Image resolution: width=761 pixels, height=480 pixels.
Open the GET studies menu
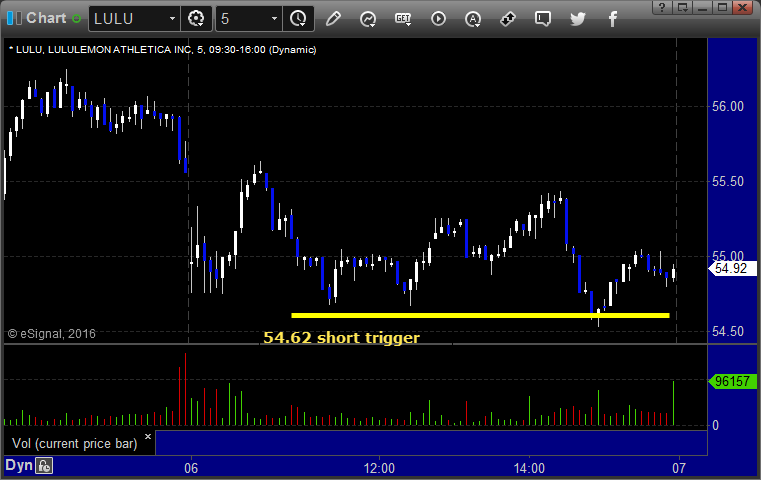coord(403,19)
